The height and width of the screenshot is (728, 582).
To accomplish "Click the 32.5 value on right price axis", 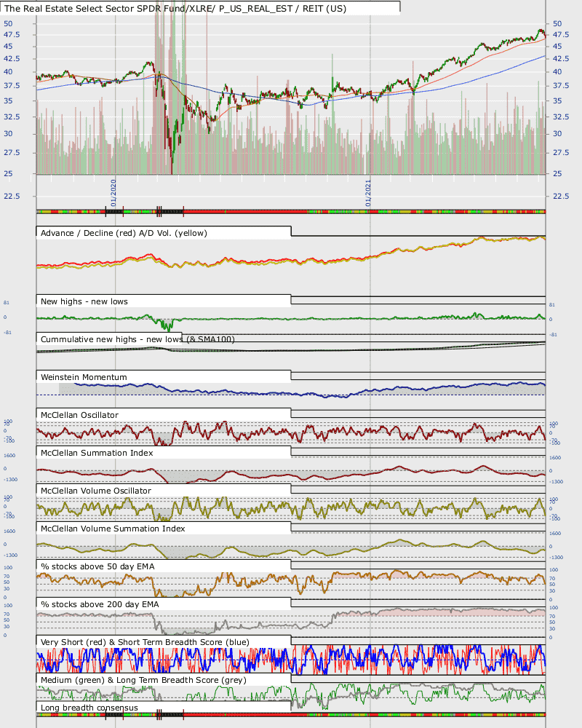I will tap(561, 116).
